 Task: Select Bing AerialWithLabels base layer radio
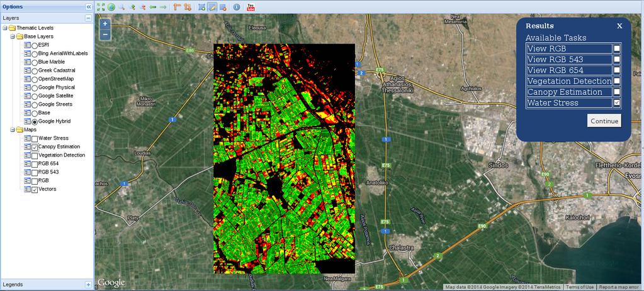point(35,53)
